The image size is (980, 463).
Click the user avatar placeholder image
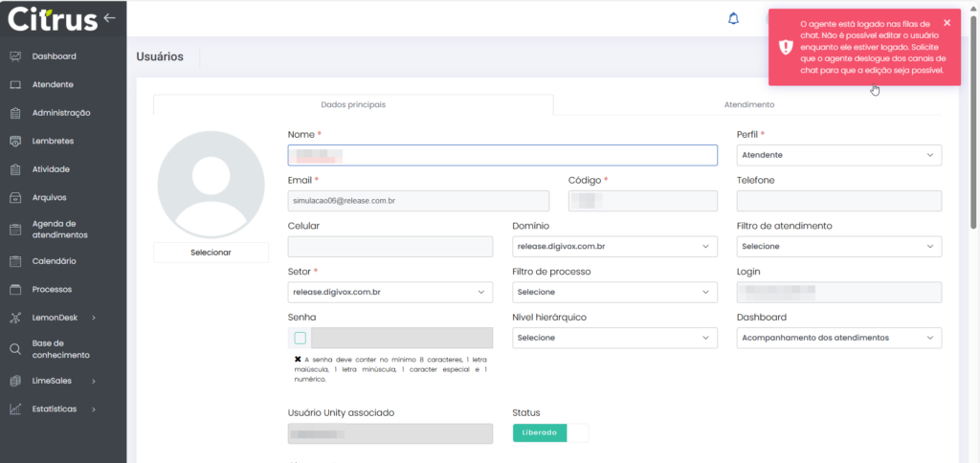click(212, 185)
